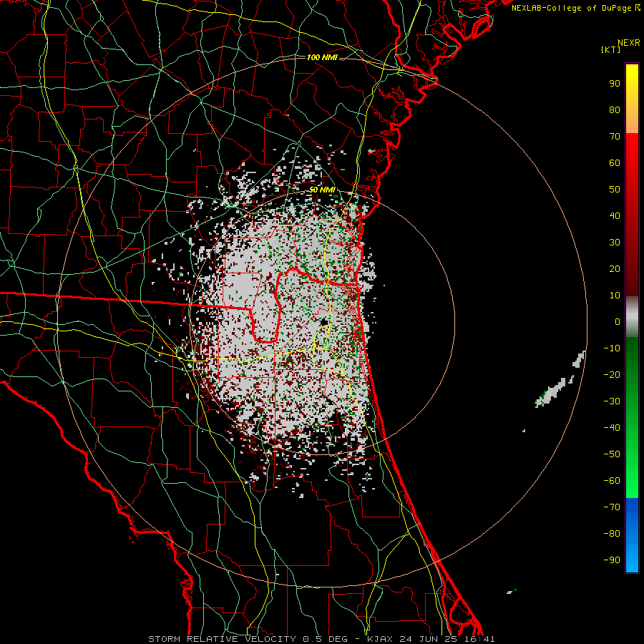Click the -40 value on the velocity scale
The image size is (644, 644).
pyautogui.click(x=612, y=428)
